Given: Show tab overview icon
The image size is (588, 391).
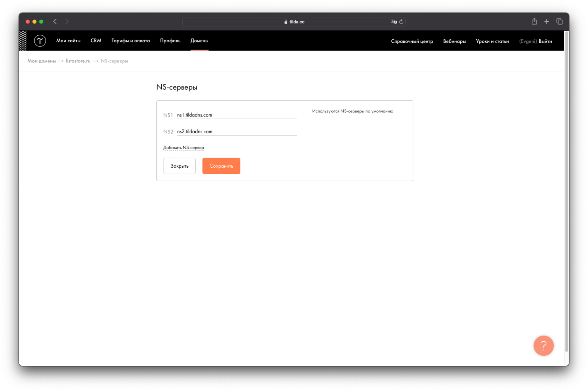Looking at the screenshot, I should [559, 21].
